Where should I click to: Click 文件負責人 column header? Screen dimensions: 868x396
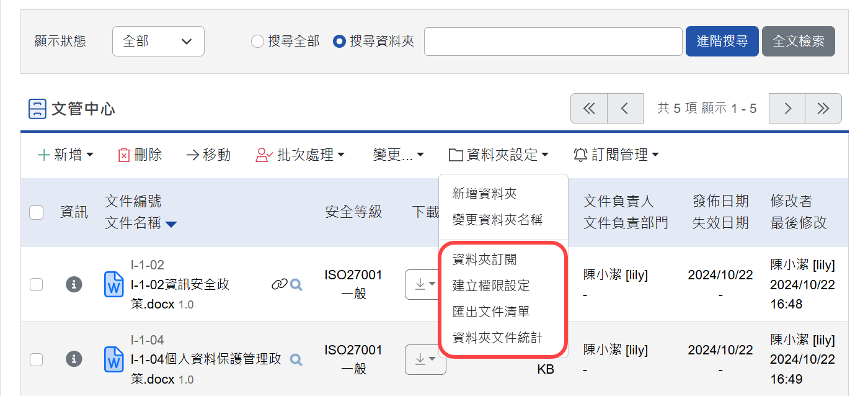tap(619, 201)
